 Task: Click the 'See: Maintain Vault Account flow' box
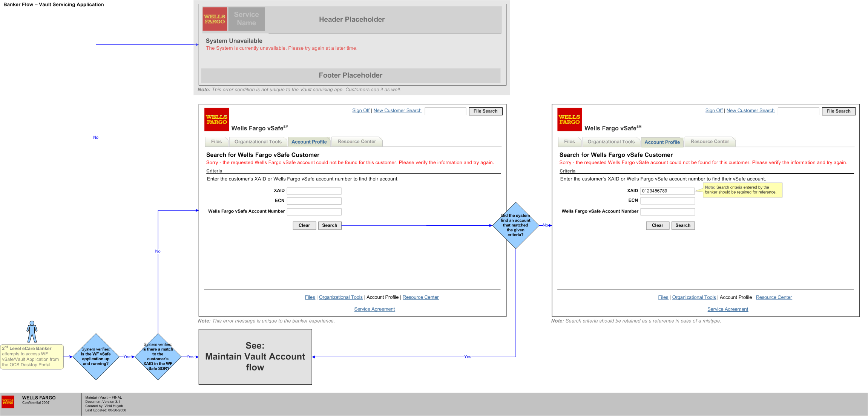(255, 357)
